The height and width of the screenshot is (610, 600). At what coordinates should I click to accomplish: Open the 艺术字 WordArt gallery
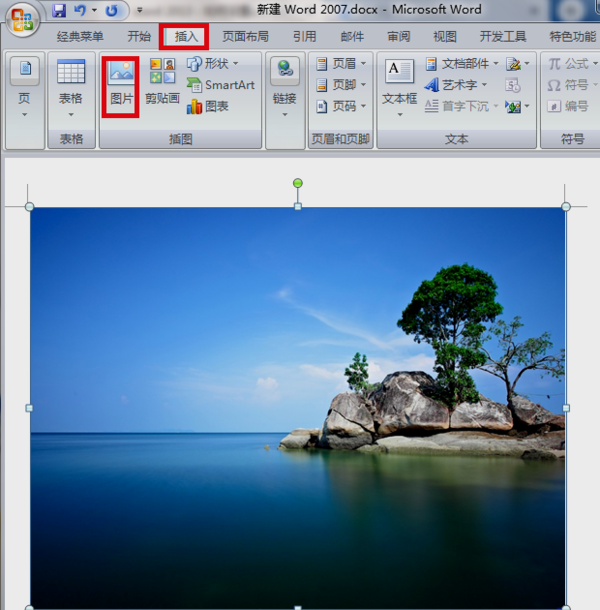(456, 84)
